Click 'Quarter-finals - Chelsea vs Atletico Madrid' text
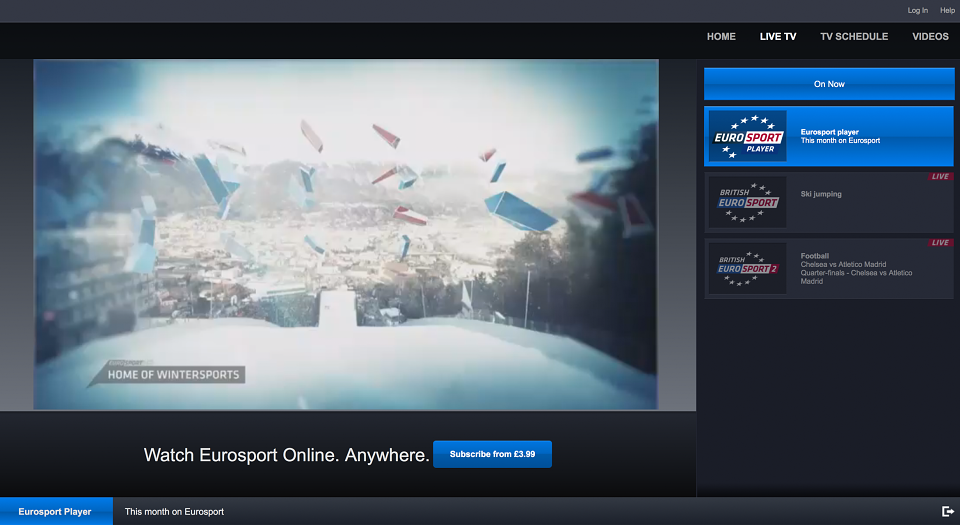The height and width of the screenshot is (525, 960). coord(856,277)
